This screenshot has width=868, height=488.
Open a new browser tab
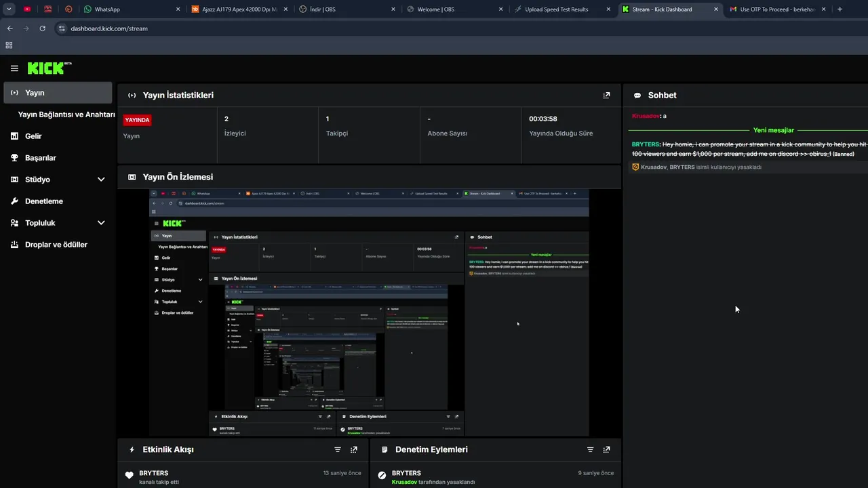click(x=840, y=9)
